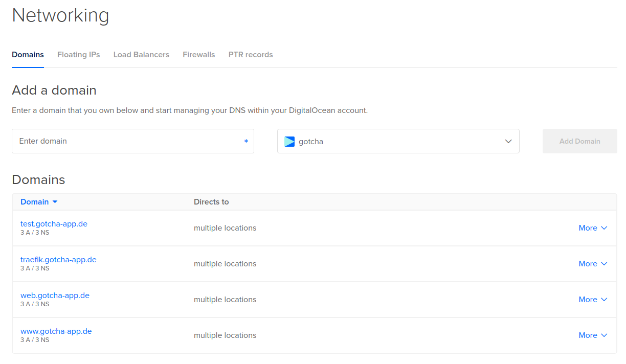Expand More menu for traefik.gotcha-app.de

pos(592,264)
